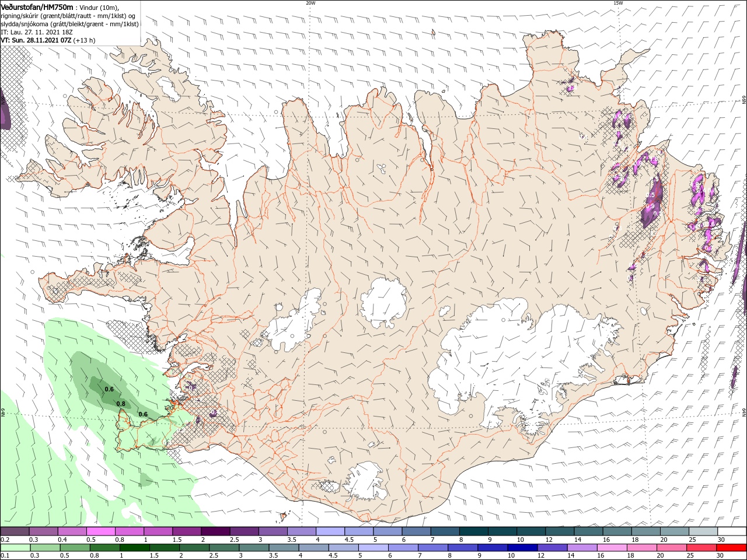Click the deep blue swatch labelled 10
The height and width of the screenshot is (560, 747).
pos(522,548)
